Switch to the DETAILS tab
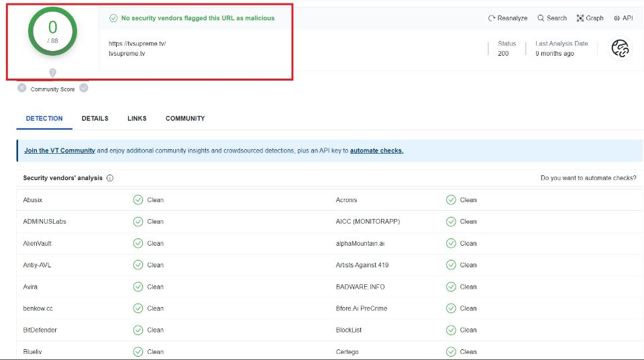Viewport: 644px width, 360px height. tap(95, 118)
